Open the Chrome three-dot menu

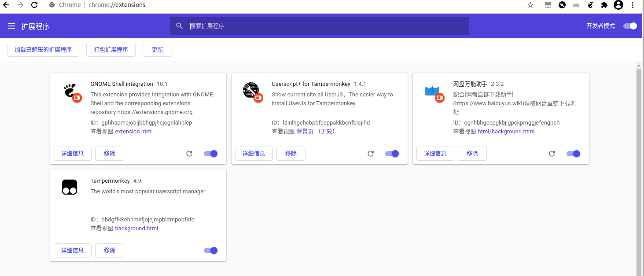pos(633,5)
